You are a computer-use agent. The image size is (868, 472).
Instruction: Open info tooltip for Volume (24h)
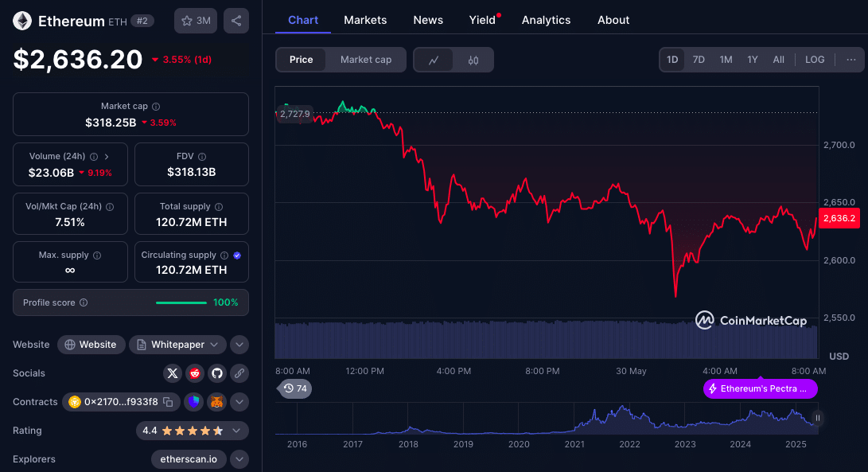pos(94,157)
